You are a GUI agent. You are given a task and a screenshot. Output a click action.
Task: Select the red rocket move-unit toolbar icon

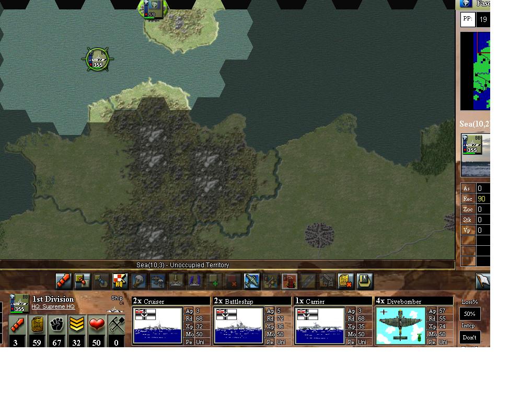pos(63,281)
